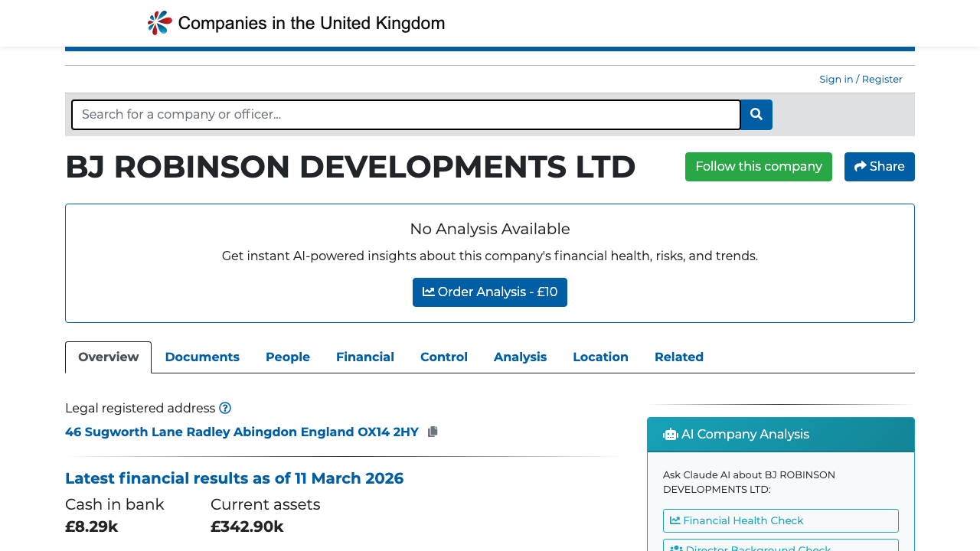Click inside the company search field
This screenshot has width=980, height=551.
[x=406, y=114]
